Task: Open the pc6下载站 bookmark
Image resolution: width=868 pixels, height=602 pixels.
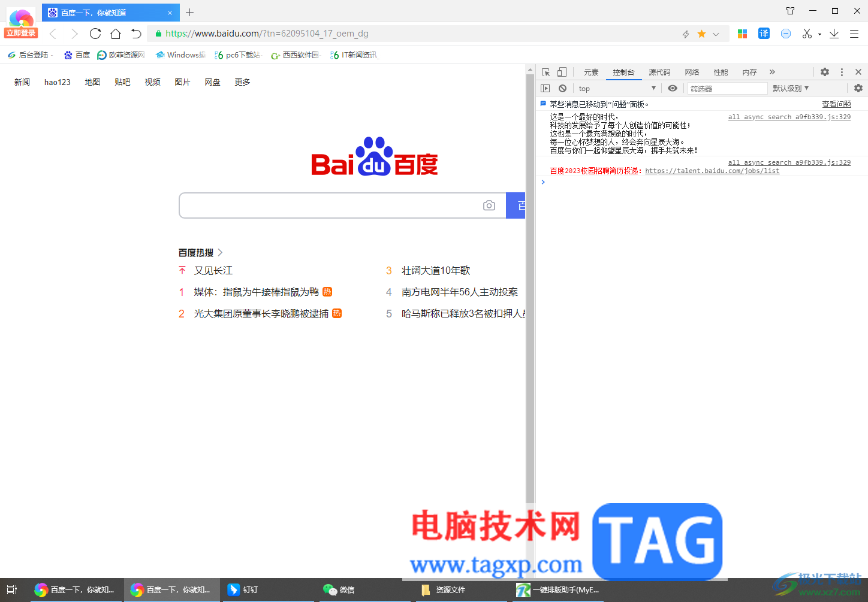Action: [x=237, y=55]
